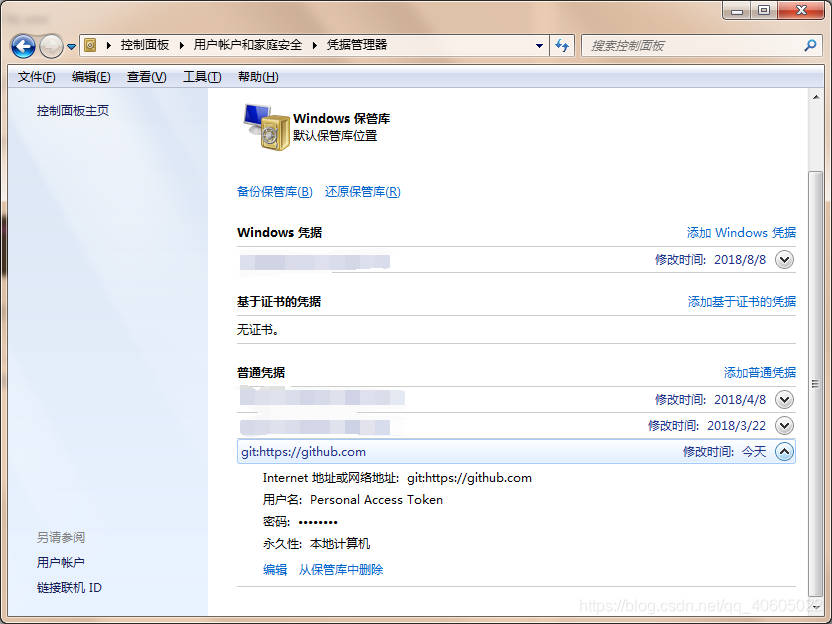Focus the 搜索控制面板 search box

point(703,46)
